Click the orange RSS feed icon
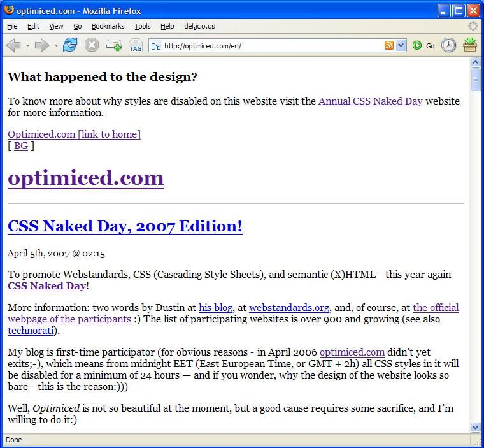The width and height of the screenshot is (484, 448). (389, 45)
